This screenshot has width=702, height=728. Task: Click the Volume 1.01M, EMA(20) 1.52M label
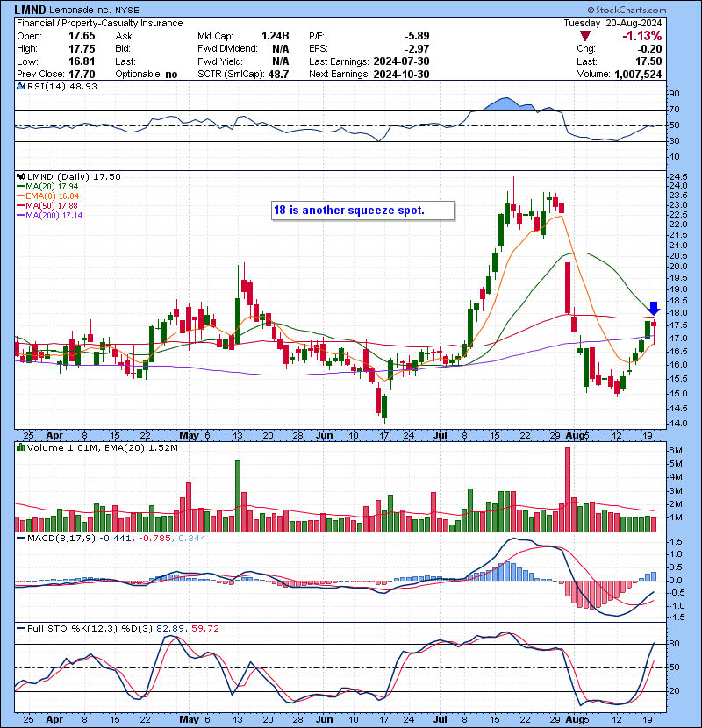coord(102,447)
